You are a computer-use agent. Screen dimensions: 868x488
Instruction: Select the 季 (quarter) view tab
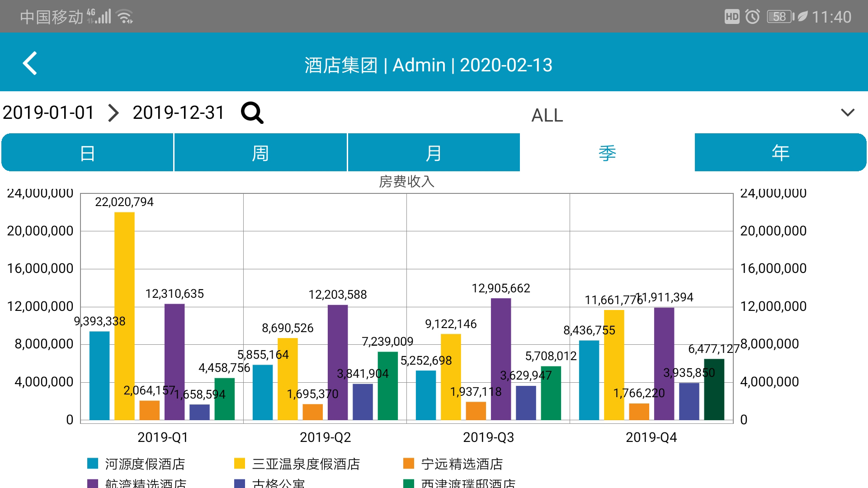click(x=607, y=153)
